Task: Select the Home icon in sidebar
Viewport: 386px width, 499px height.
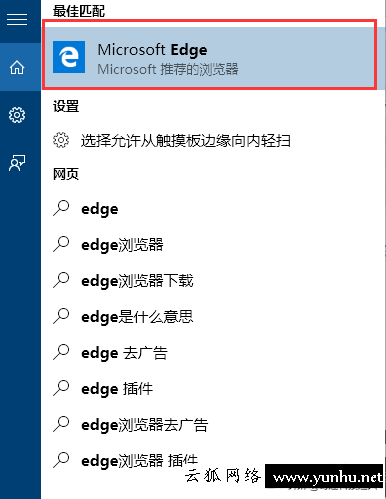Action: [17, 67]
